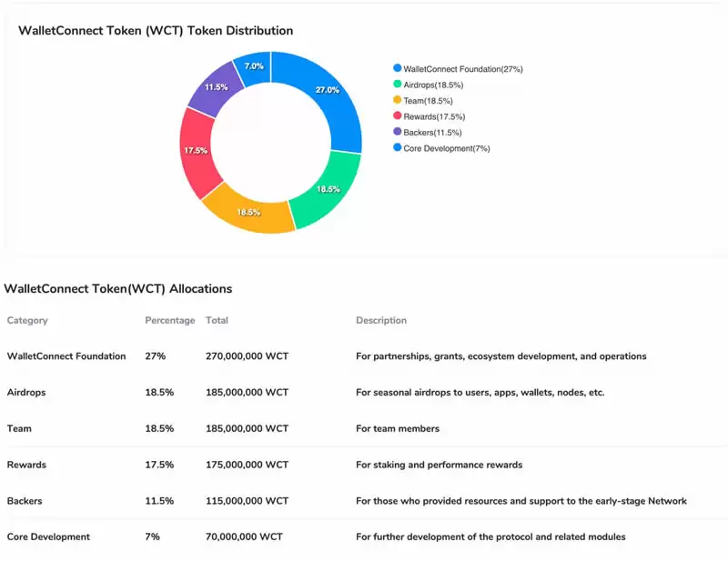This screenshot has height=561, width=728.
Task: Click the Category column header
Action: [27, 320]
